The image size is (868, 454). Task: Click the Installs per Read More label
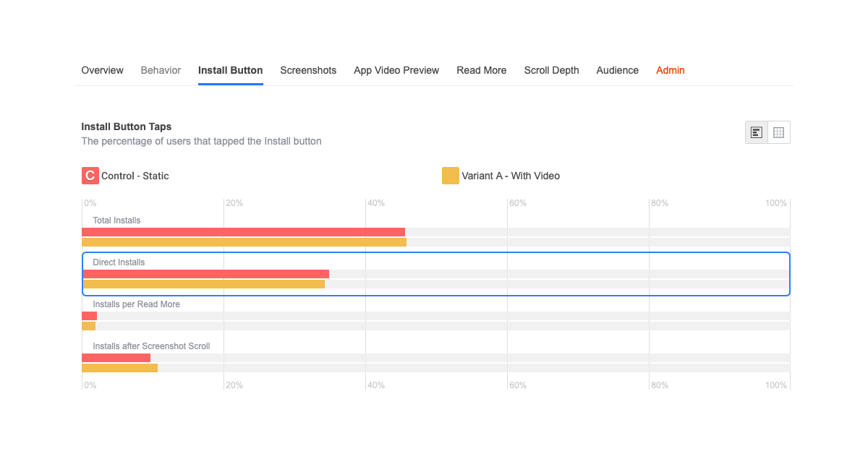point(136,304)
